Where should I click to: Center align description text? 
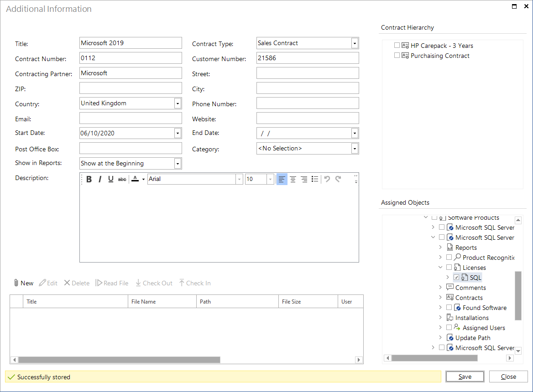[293, 179]
